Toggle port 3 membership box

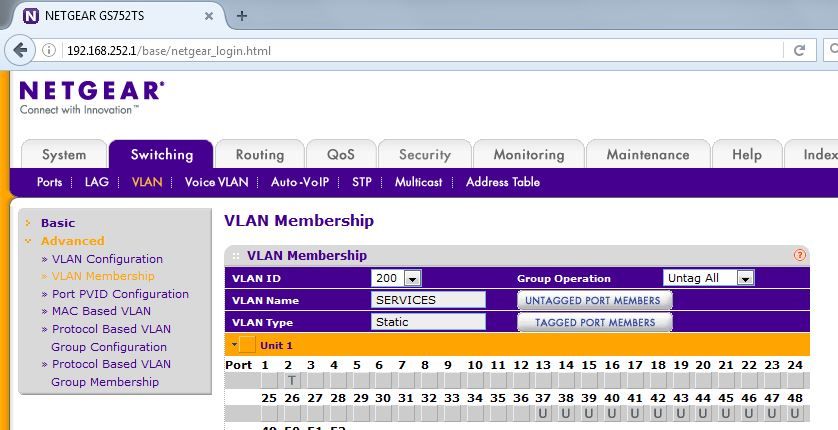click(314, 380)
